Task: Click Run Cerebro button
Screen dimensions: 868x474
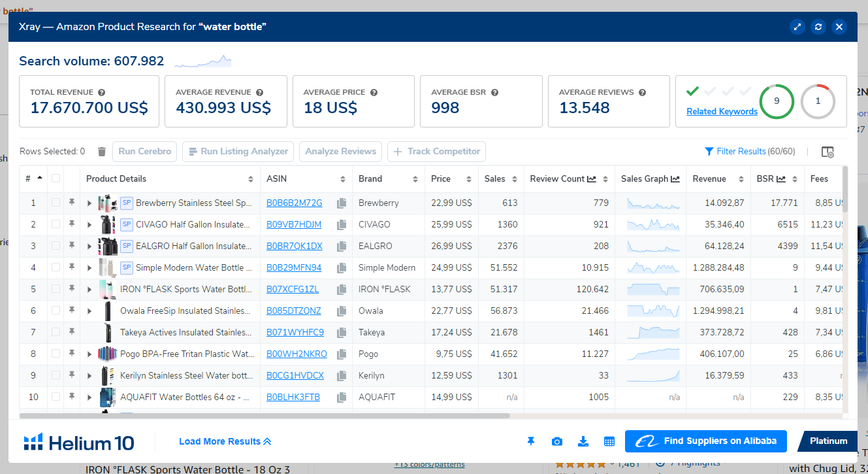Action: pos(145,152)
